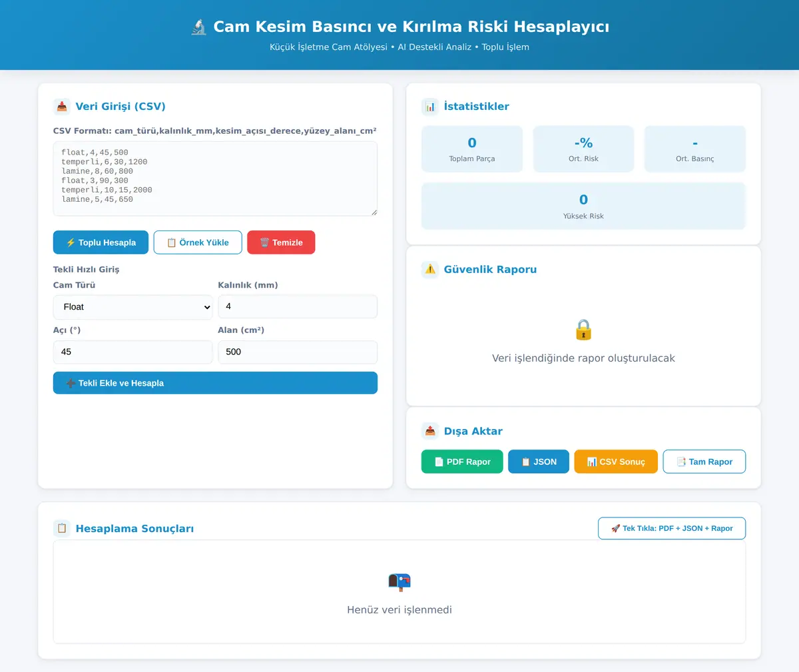Click the Yüksek Risk stat card

click(583, 206)
